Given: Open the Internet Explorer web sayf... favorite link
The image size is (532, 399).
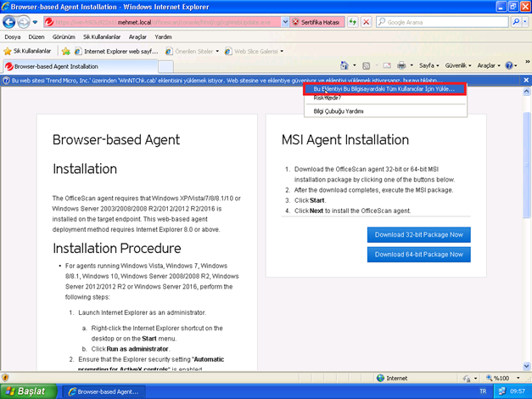Looking at the screenshot, I should click(116, 51).
